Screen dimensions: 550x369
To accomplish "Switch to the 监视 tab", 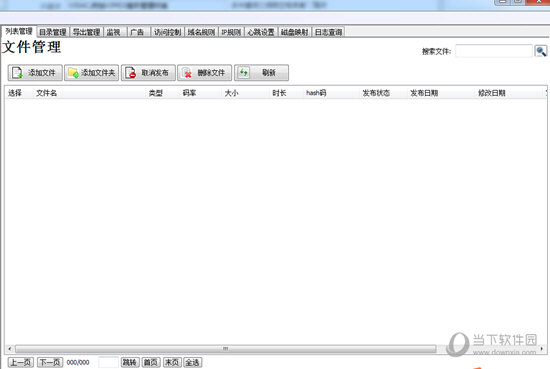I will pos(114,32).
